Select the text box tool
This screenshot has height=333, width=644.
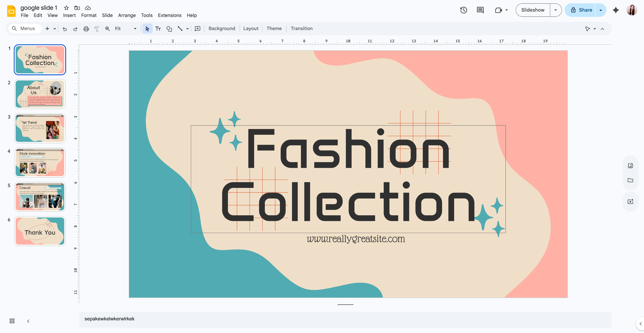point(158,29)
